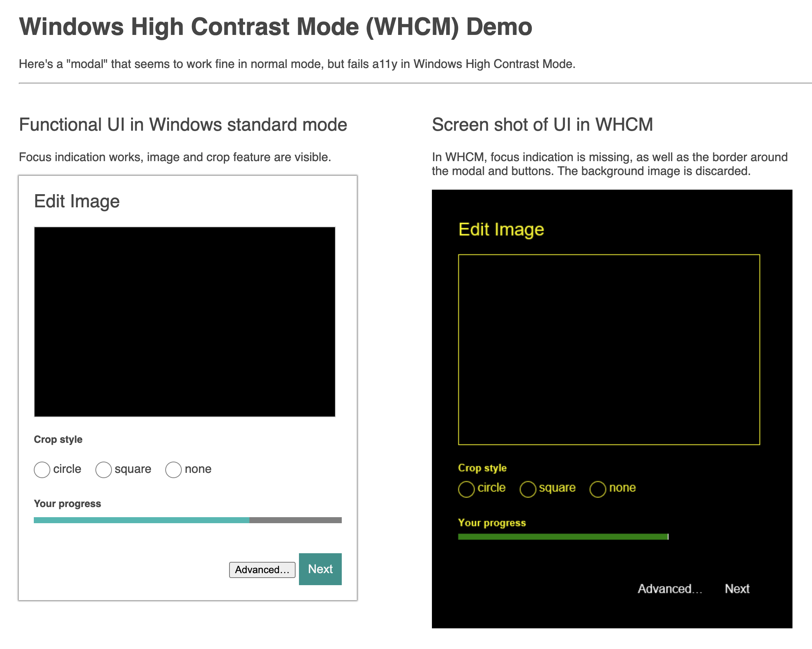
Task: Click the Advanced... button in the modal
Action: tap(262, 569)
